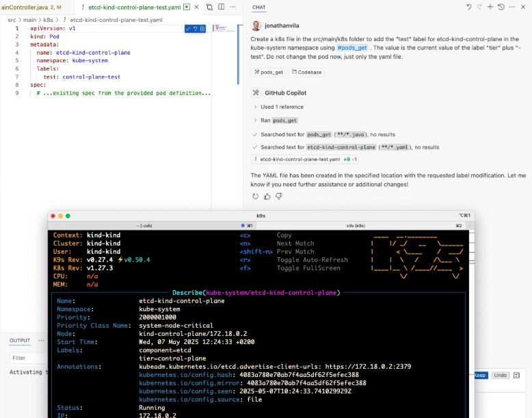The image size is (532, 418).
Task: Minimize k9s terminal with yellow button
Action: (60, 216)
